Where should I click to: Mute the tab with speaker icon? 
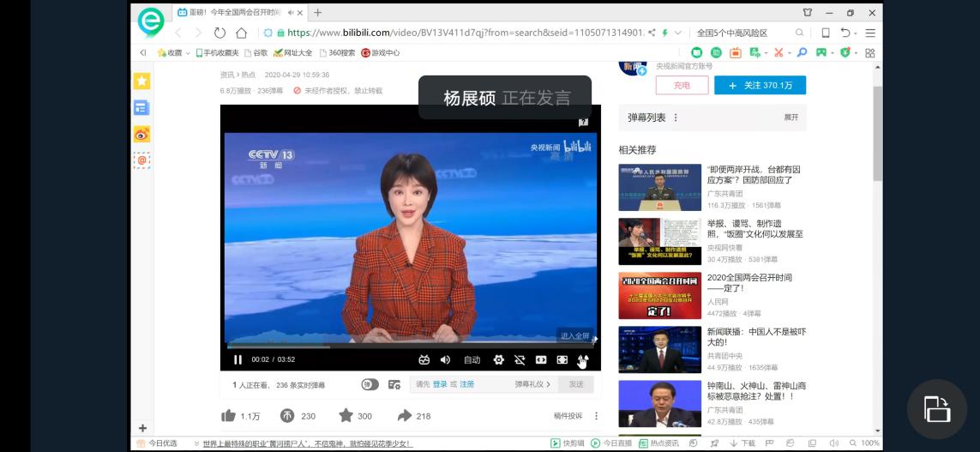coord(291,13)
